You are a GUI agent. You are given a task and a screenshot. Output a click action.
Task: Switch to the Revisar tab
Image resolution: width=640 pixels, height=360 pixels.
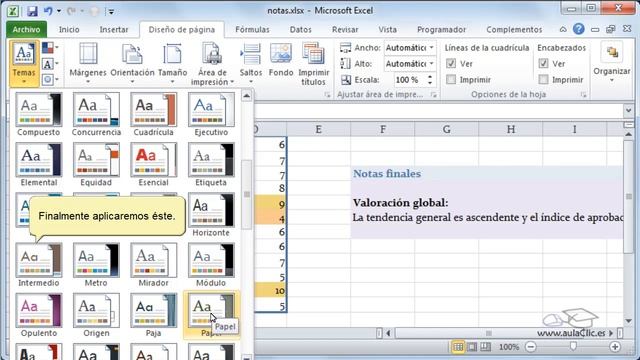[x=345, y=29]
